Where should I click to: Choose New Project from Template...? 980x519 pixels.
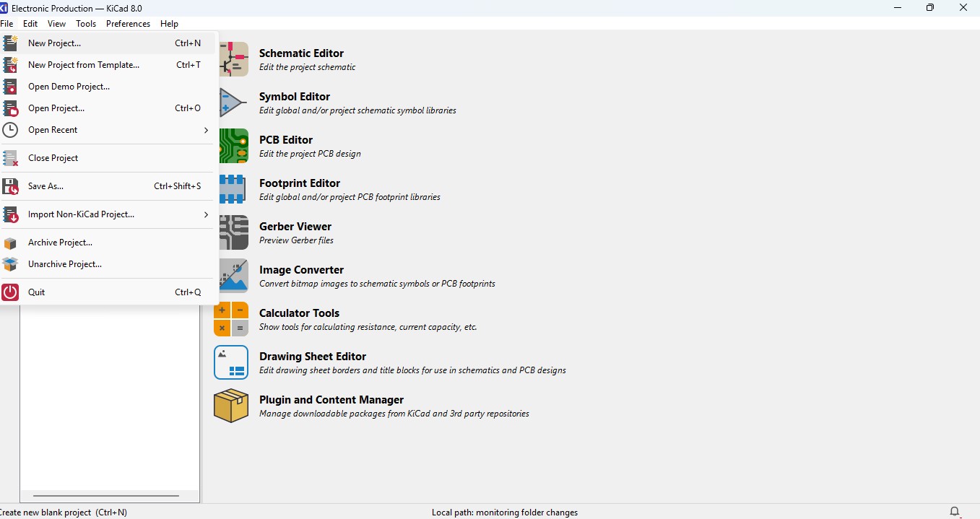pos(108,65)
